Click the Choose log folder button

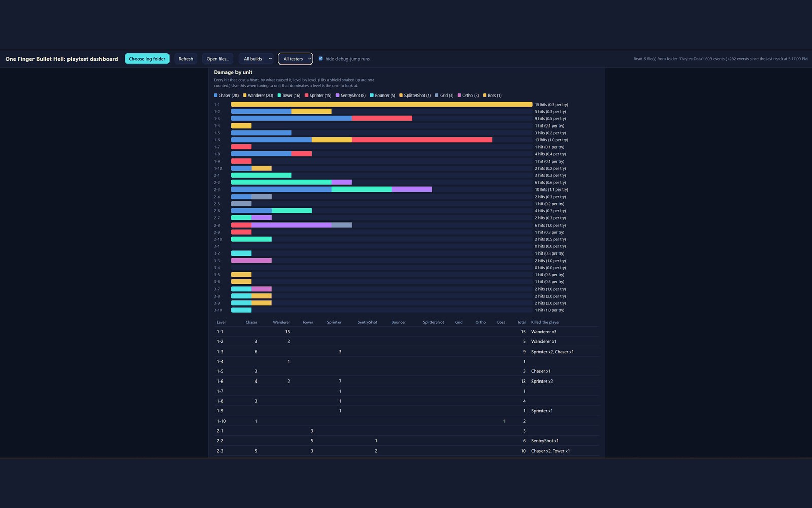[147, 59]
